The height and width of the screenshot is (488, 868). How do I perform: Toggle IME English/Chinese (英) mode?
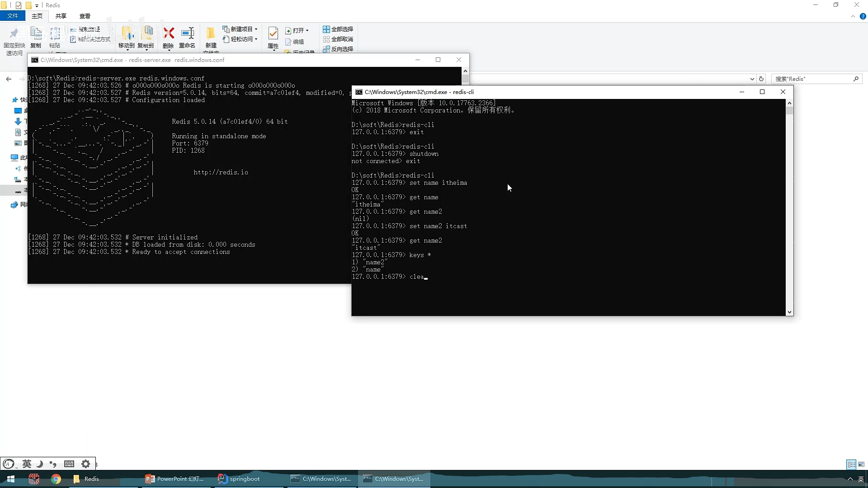[x=27, y=464]
